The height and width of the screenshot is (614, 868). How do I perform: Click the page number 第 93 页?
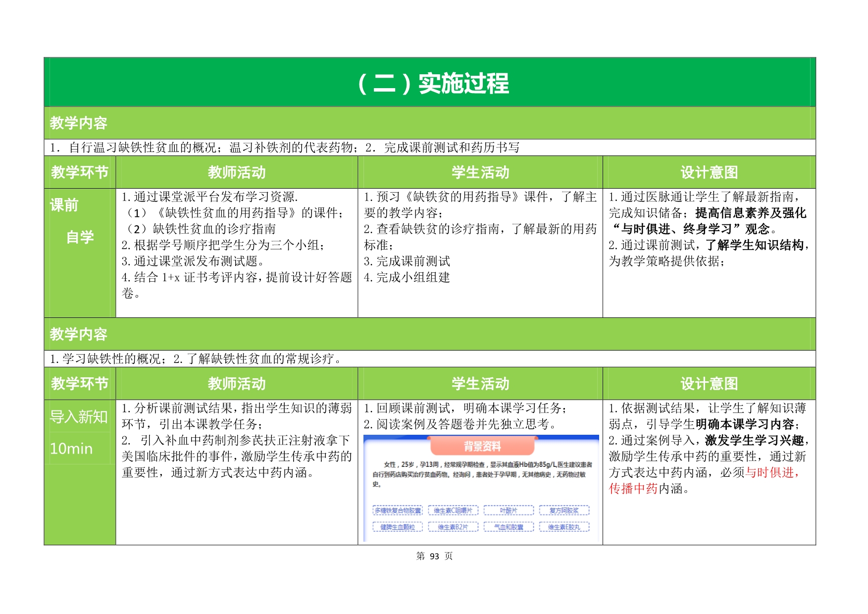(x=434, y=556)
